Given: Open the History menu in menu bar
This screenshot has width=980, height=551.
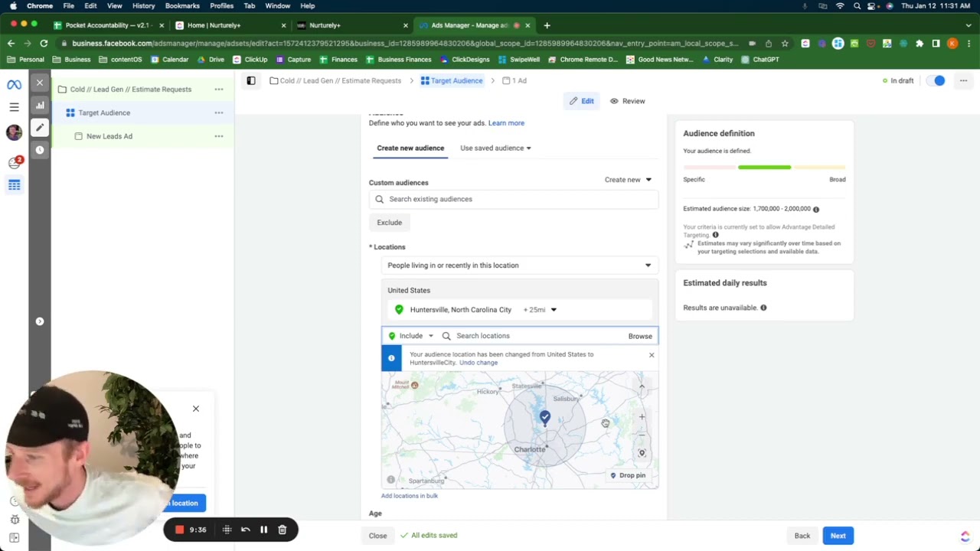Looking at the screenshot, I should [x=143, y=5].
